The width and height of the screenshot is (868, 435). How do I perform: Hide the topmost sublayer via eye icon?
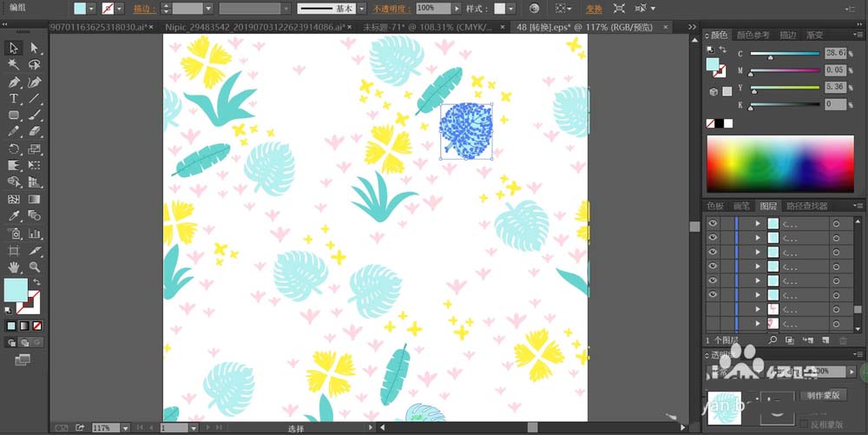(x=713, y=223)
